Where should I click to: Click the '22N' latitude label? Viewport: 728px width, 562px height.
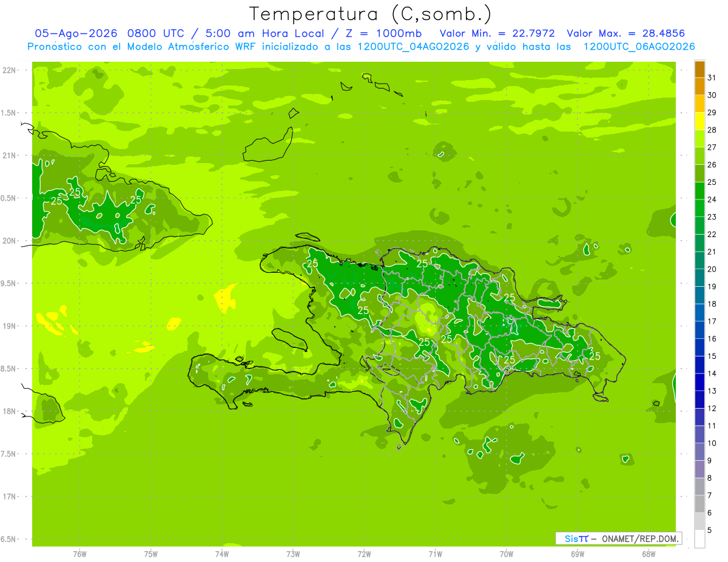pyautogui.click(x=9, y=70)
